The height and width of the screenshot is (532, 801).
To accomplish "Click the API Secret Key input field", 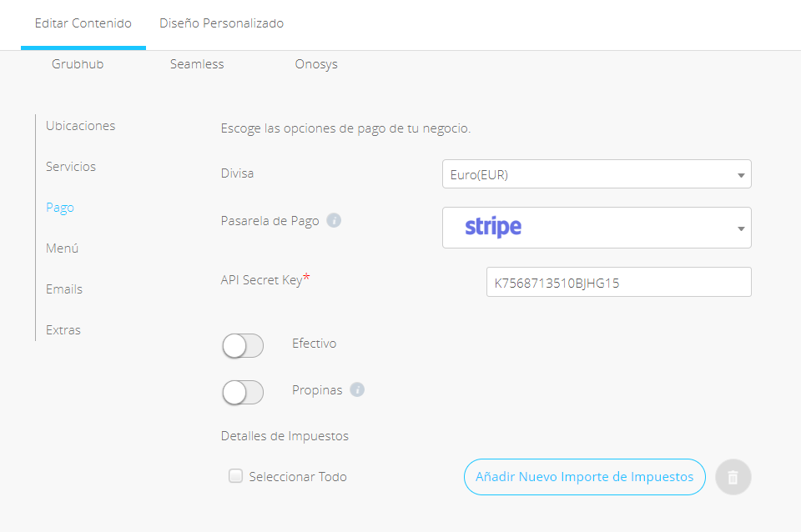I will (x=618, y=282).
